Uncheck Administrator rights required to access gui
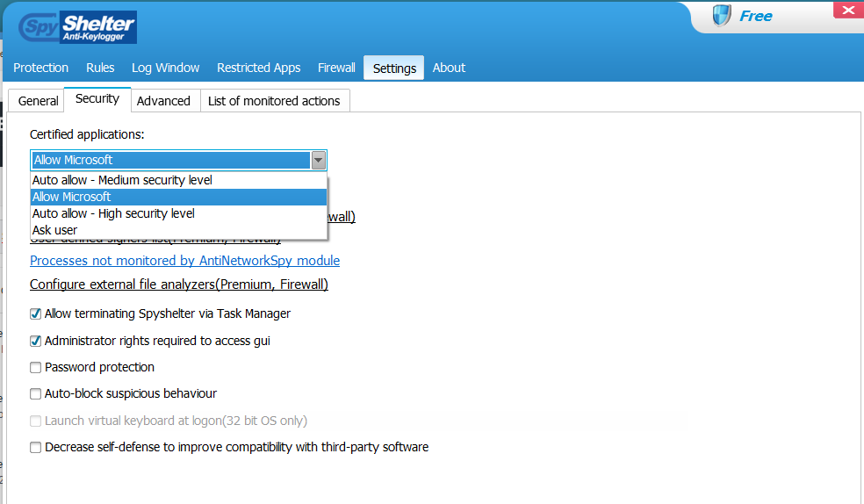Screen dimensions: 864x504 tap(36, 341)
